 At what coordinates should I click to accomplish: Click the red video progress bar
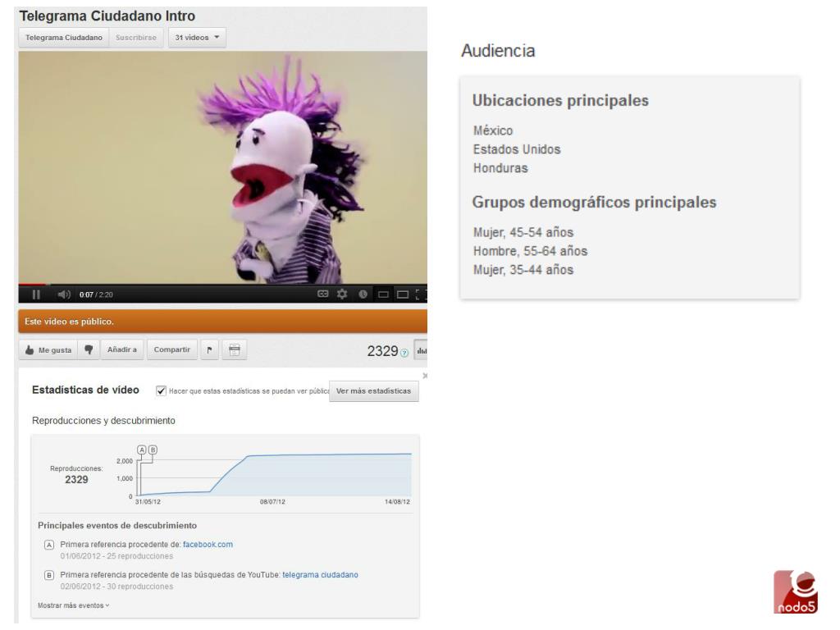(32, 285)
